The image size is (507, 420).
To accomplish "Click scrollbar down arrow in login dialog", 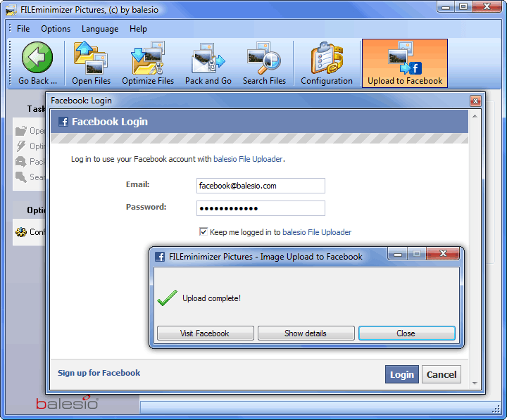I will (x=475, y=383).
